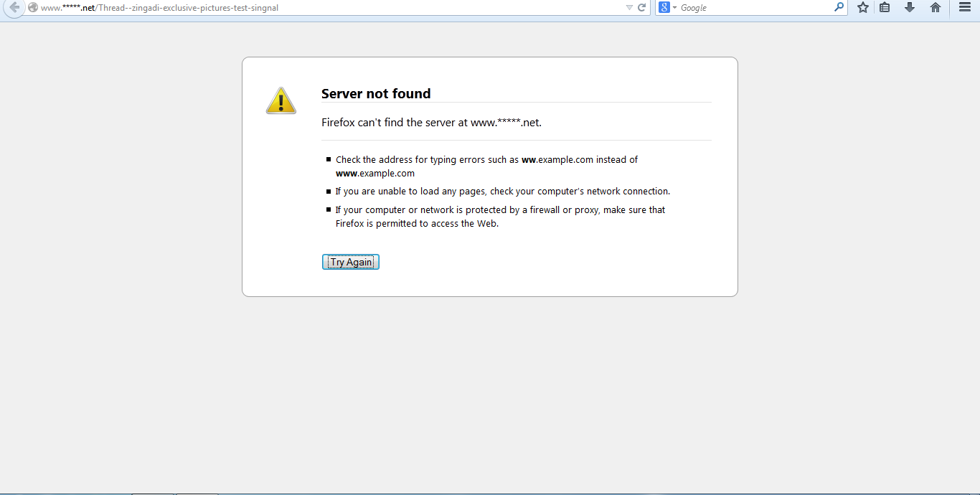Viewport: 980px width, 495px height.
Task: Open the hamburger menu button
Action: 965,7
